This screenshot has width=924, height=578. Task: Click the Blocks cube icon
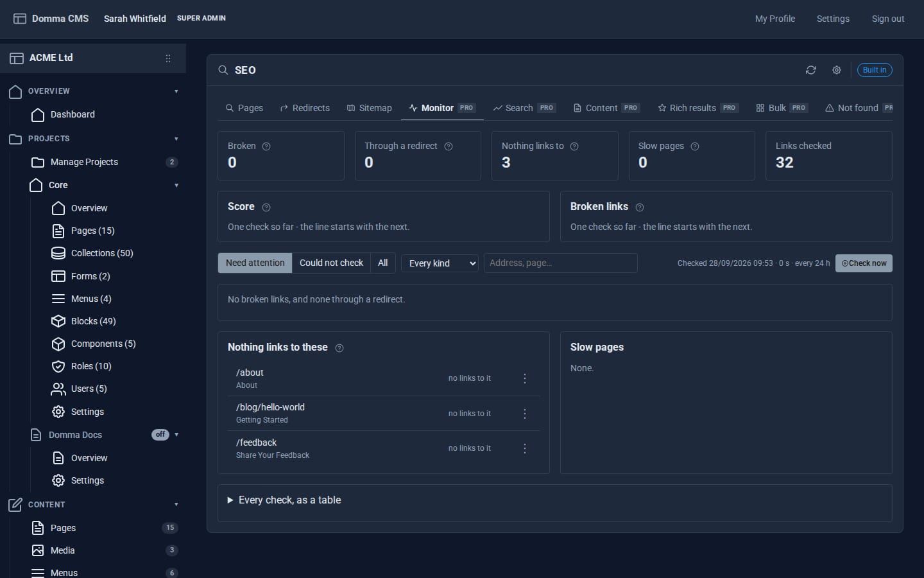click(58, 321)
